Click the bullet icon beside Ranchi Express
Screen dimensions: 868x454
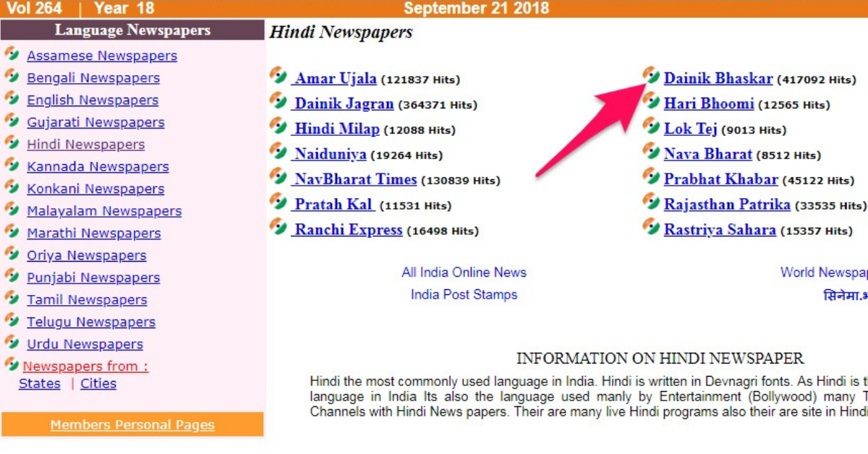pos(278,227)
